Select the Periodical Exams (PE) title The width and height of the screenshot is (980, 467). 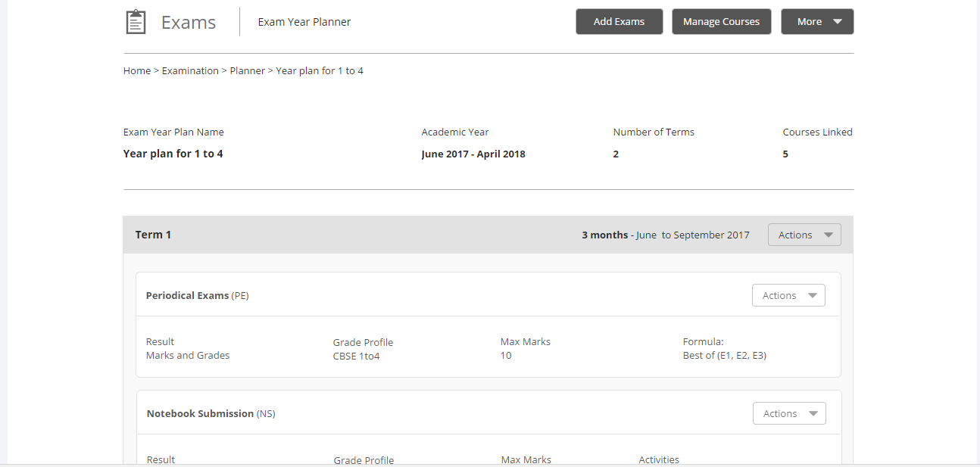click(197, 295)
